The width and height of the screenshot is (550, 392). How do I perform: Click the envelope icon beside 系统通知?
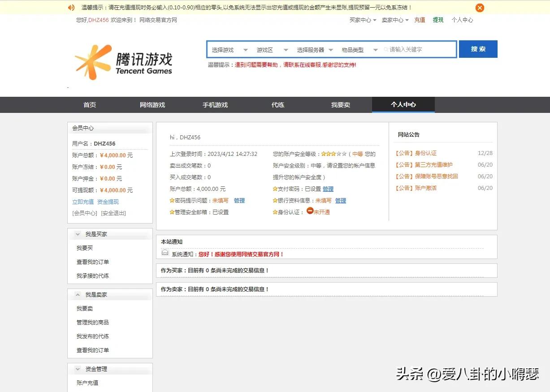[165, 252]
